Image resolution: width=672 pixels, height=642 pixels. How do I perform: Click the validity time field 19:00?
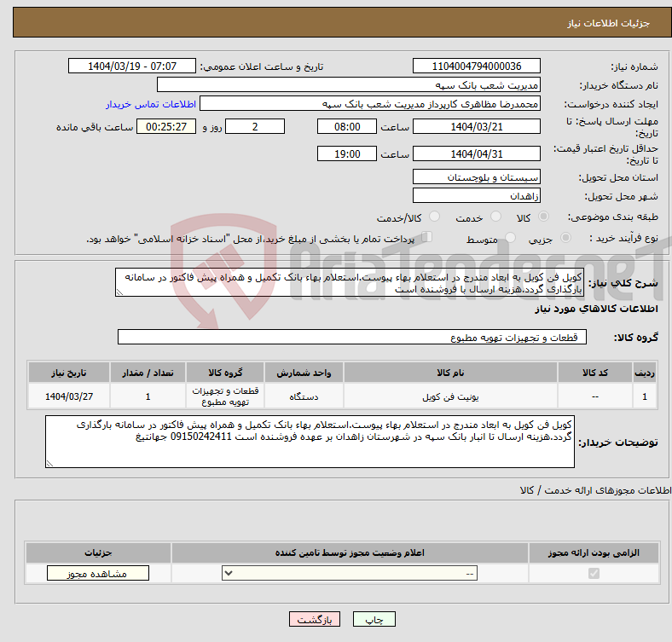(347, 153)
